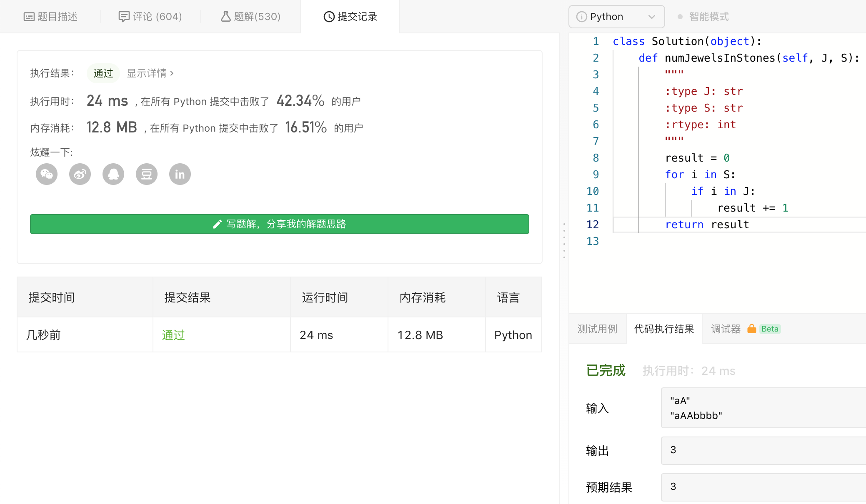This screenshot has height=504, width=866.
Task: Open the 通过 submission record link
Action: pyautogui.click(x=173, y=335)
